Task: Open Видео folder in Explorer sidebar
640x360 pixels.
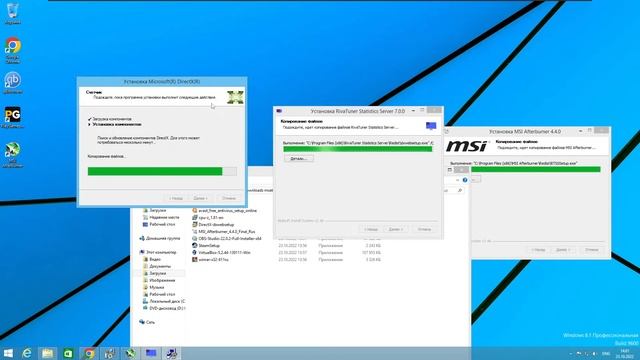Action: tap(152, 259)
